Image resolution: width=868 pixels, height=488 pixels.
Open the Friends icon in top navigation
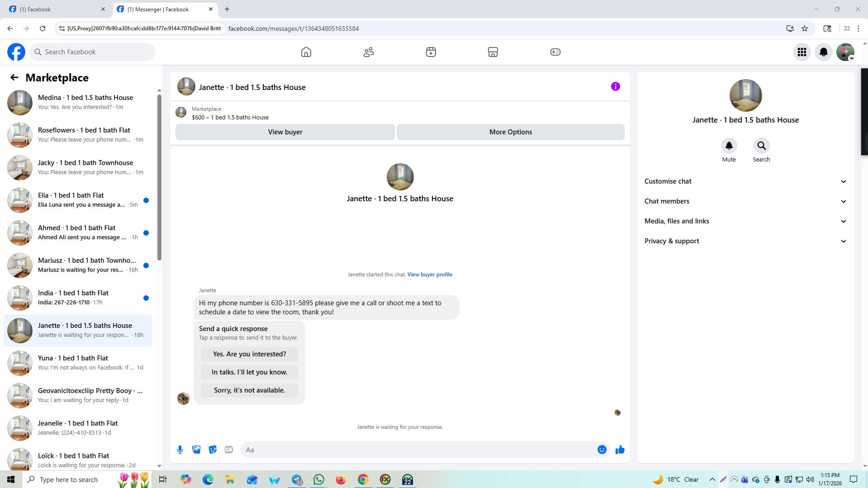(x=369, y=52)
